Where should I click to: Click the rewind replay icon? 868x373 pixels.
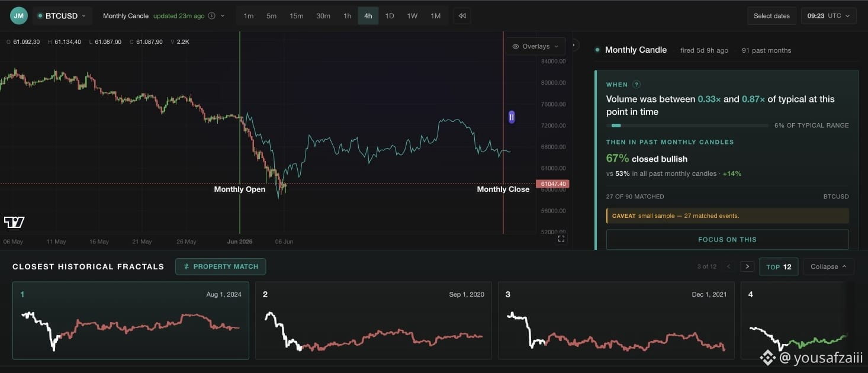(462, 16)
